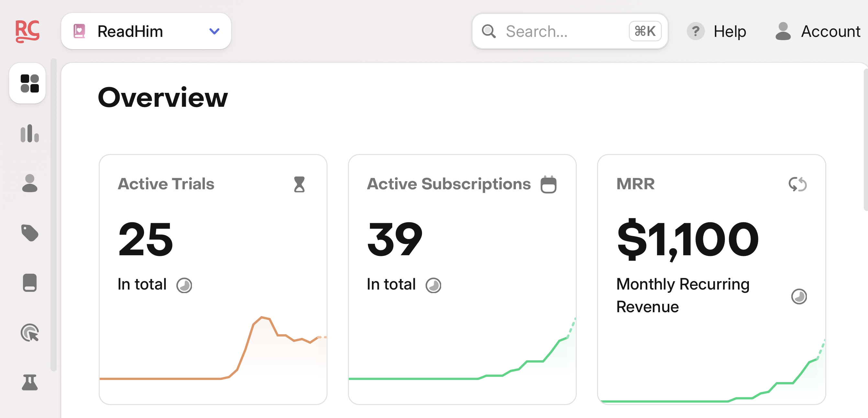Click the ReadHim app thumbnail icon

pyautogui.click(x=79, y=31)
